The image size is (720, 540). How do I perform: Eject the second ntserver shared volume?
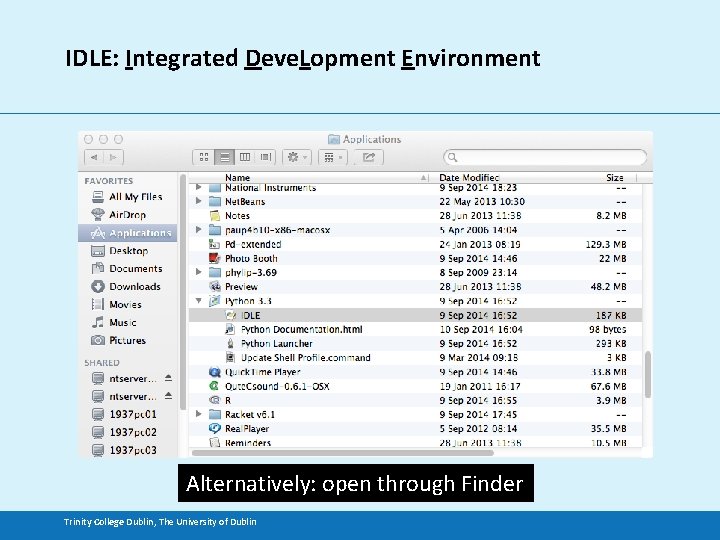(x=169, y=396)
